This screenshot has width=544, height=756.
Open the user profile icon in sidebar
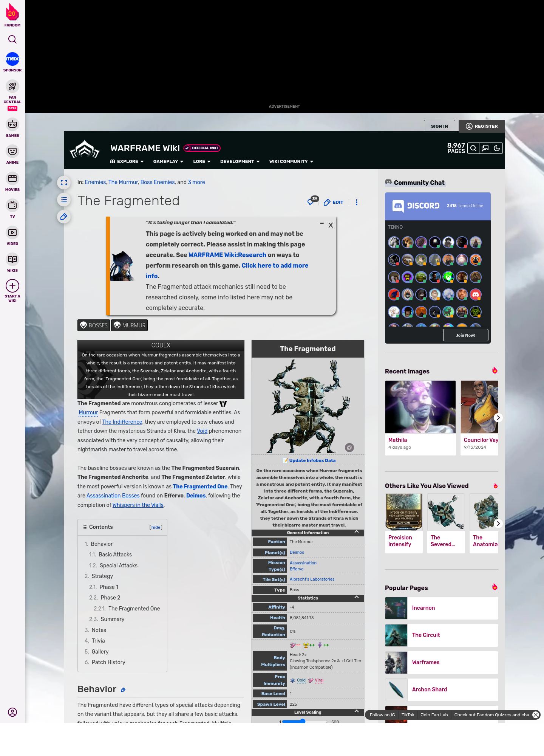click(12, 712)
